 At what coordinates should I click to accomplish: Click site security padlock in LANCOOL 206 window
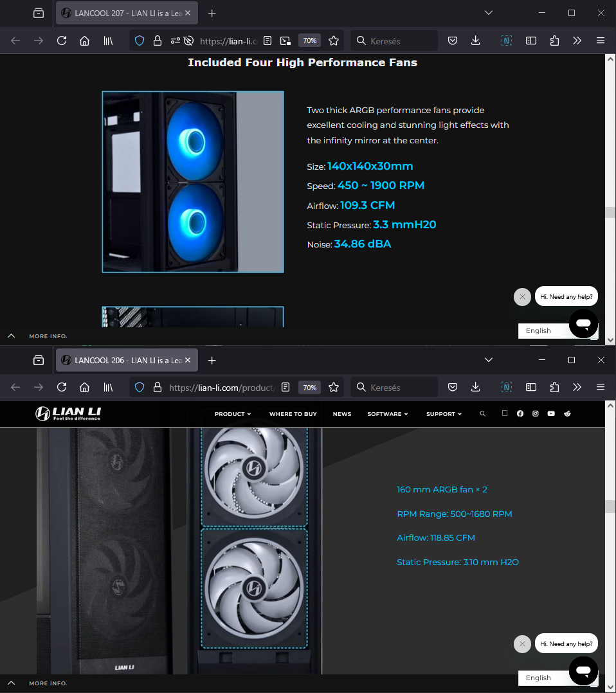(x=158, y=387)
